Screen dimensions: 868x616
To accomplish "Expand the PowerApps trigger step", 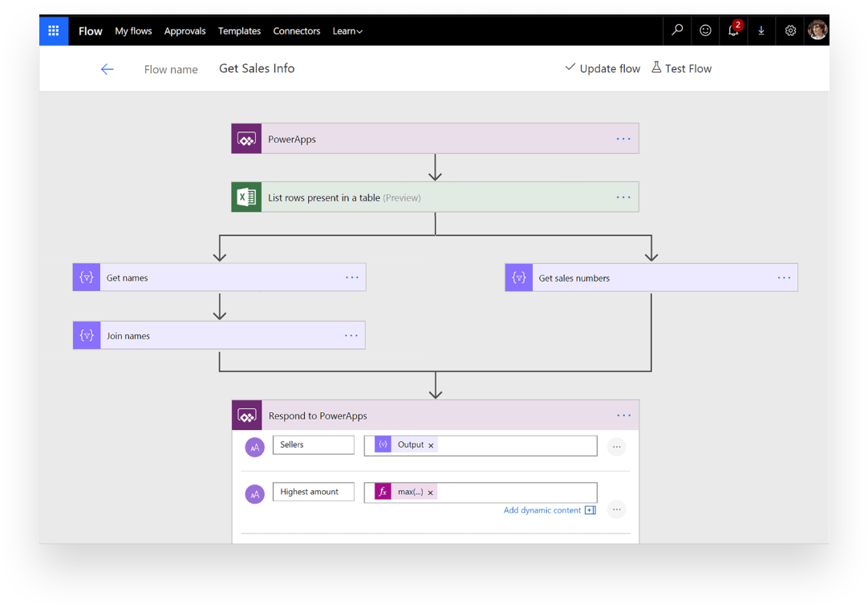I will click(435, 139).
